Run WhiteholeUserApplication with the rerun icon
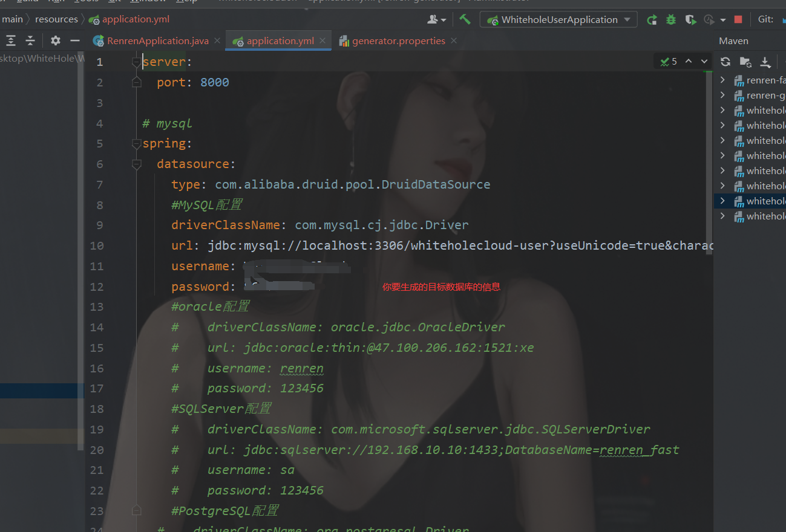The width and height of the screenshot is (786, 532). pos(652,19)
